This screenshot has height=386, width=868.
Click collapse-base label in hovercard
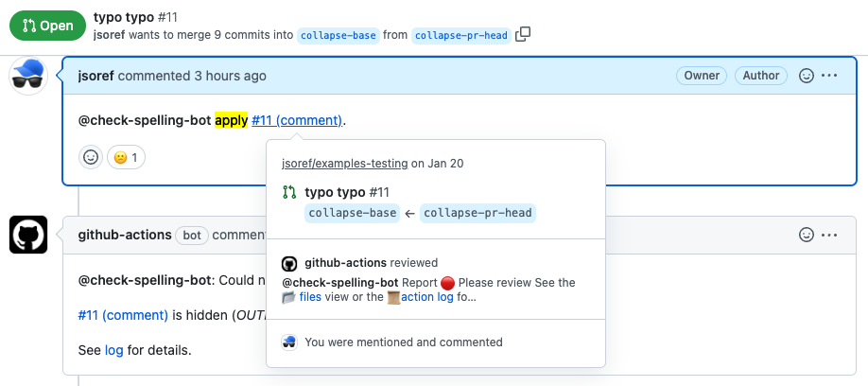(352, 213)
